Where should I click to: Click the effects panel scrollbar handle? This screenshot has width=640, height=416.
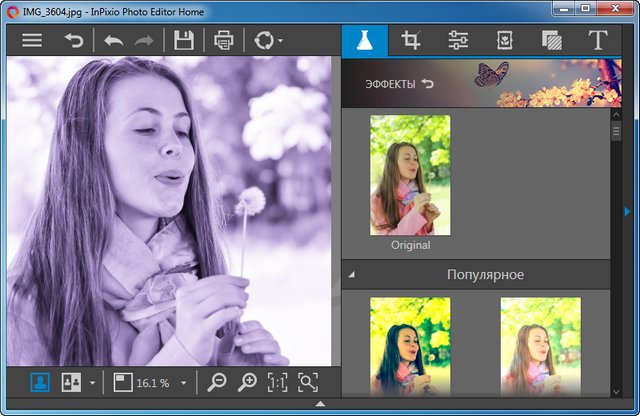(616, 131)
